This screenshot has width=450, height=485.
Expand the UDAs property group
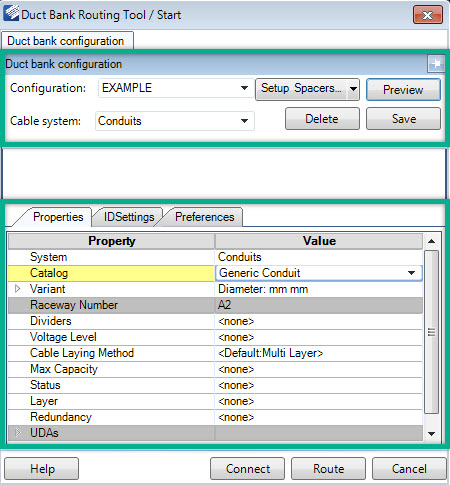[x=18, y=433]
